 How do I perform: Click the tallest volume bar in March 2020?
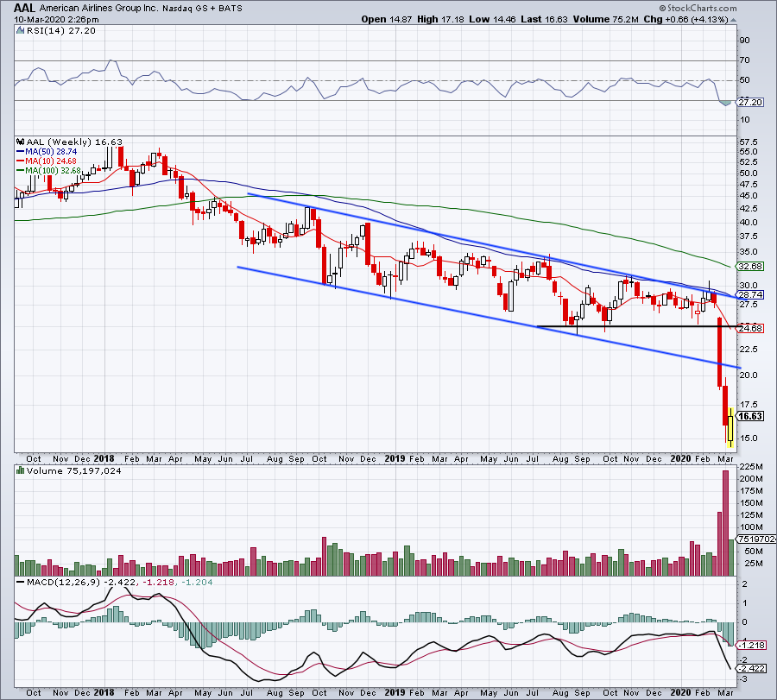coord(725,523)
